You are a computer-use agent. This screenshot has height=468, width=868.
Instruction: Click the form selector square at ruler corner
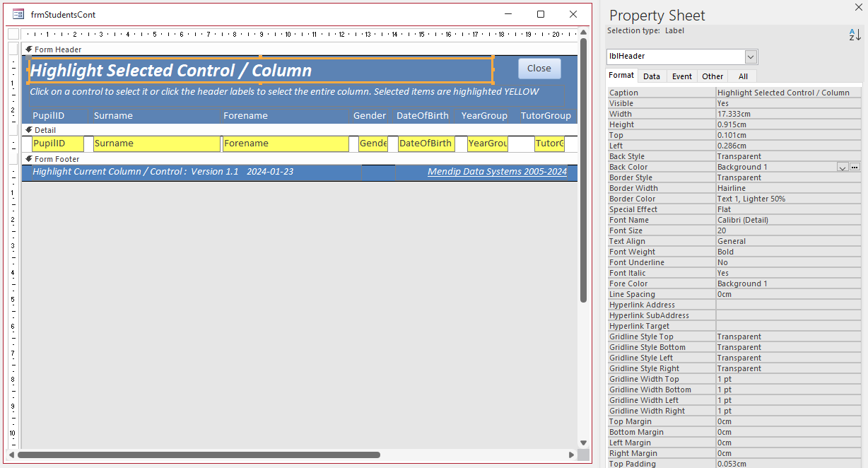13,34
